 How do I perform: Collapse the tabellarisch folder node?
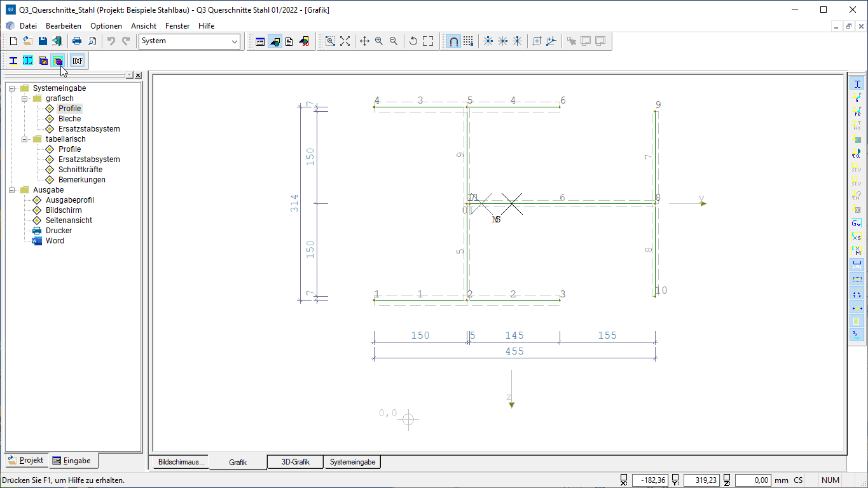click(25, 139)
